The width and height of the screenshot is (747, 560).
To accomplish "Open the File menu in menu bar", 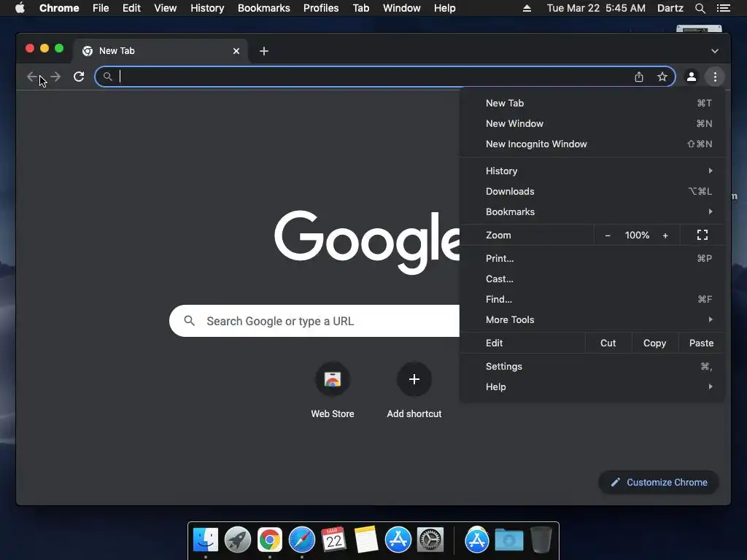I will click(101, 8).
